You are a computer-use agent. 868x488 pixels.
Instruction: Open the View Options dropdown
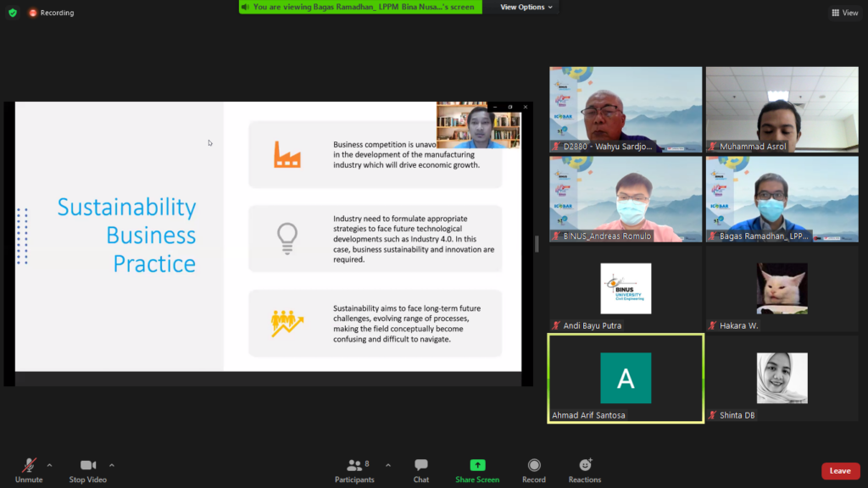click(x=526, y=7)
